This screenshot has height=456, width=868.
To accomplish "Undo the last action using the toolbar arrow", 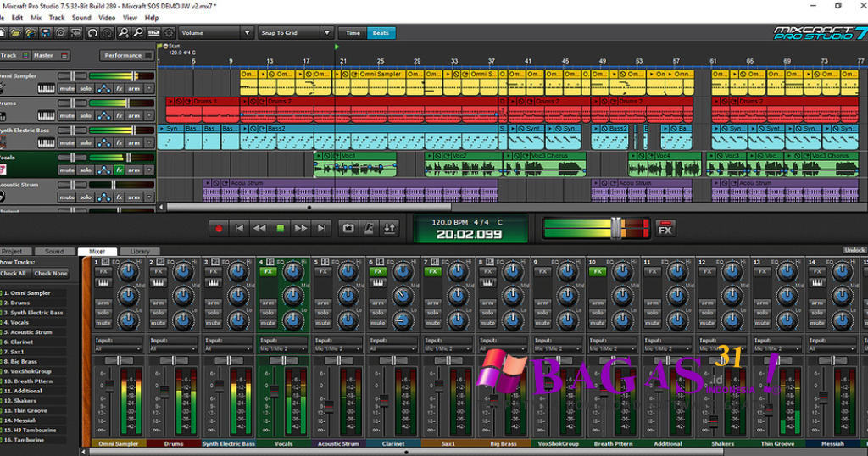I will pos(92,33).
